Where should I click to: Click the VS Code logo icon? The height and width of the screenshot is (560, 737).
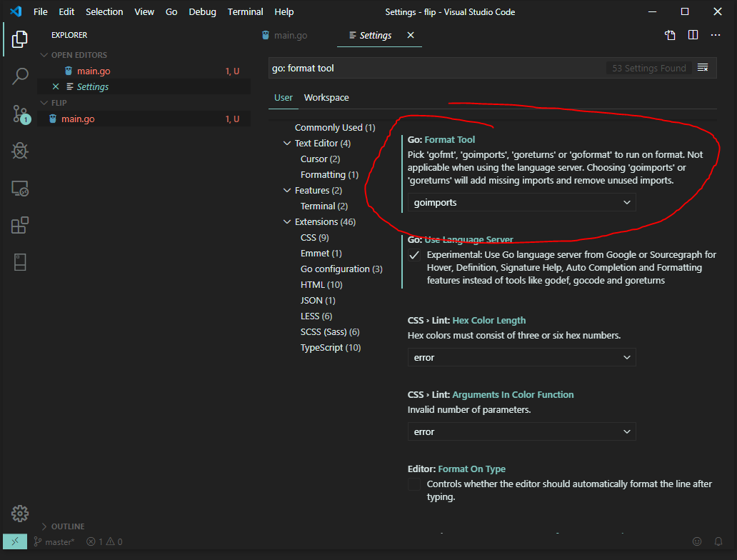point(16,11)
